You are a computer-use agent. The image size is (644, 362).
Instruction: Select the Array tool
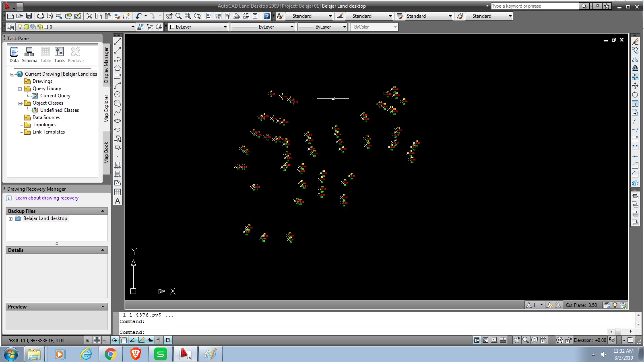click(x=635, y=77)
